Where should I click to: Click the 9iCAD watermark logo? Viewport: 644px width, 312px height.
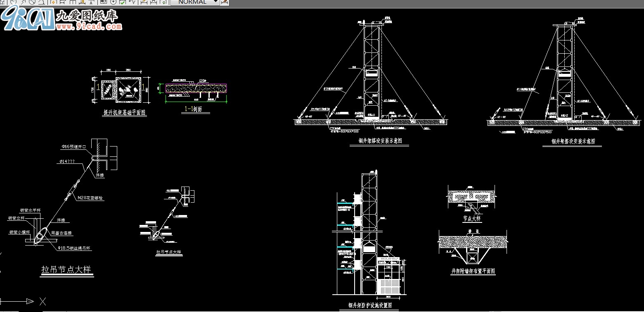28,19
